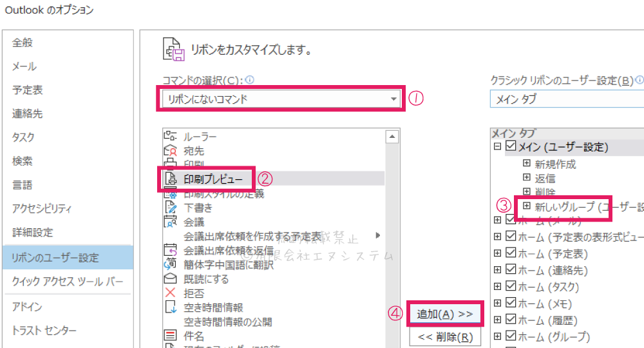Screen dimensions: 644x348
Task: Open 会議出席依頼を作成する予定表 submenu arrow
Action: [378, 235]
